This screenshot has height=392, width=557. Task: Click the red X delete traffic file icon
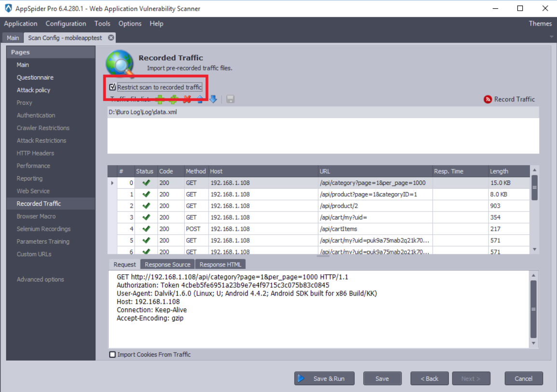coord(187,99)
